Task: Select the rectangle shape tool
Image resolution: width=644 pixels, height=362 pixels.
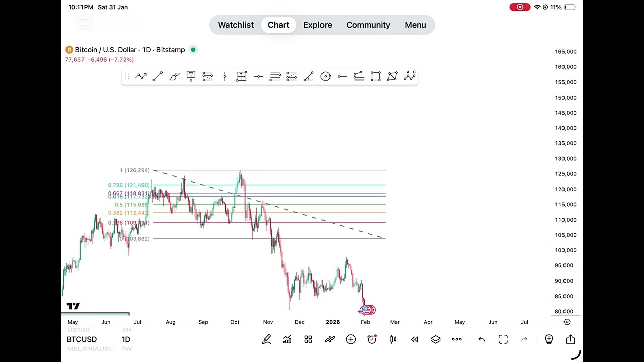Action: point(376,76)
